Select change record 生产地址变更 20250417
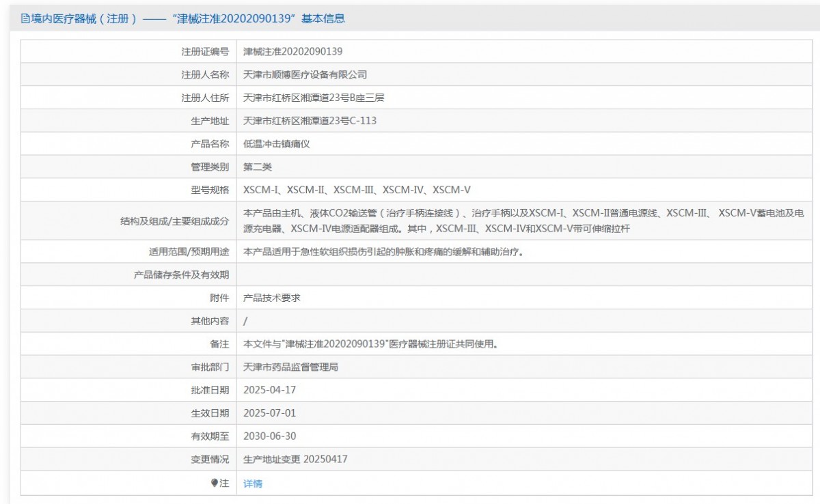 point(296,460)
